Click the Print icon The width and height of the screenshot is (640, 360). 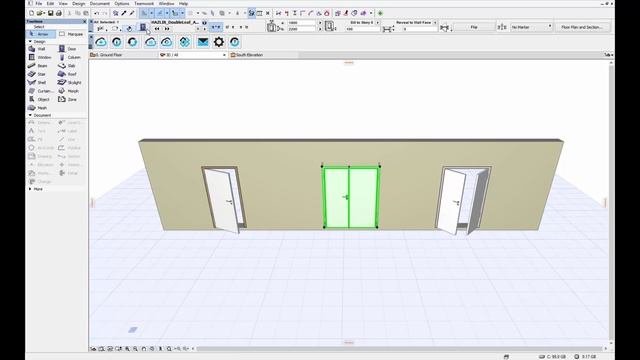point(59,13)
